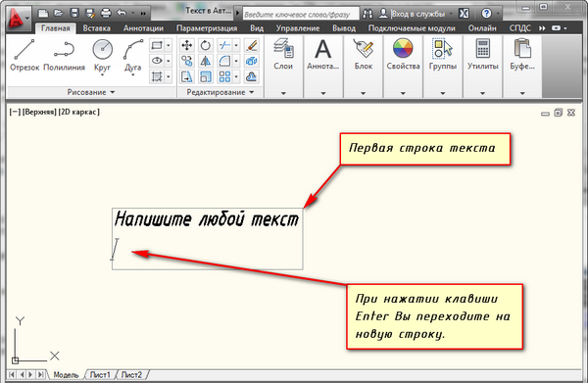
Task: Switch to the Вставка ribbon tab
Action: click(x=96, y=28)
